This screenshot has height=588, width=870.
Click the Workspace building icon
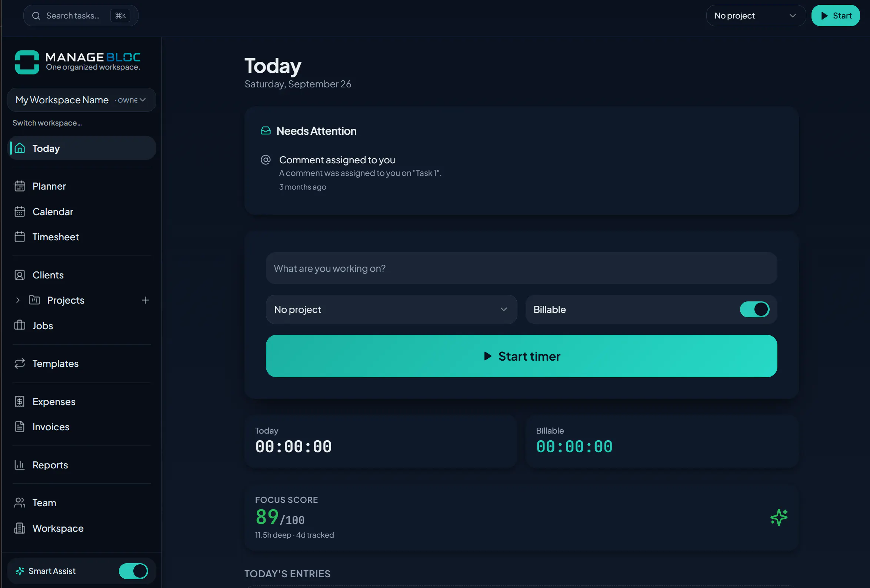(x=20, y=528)
